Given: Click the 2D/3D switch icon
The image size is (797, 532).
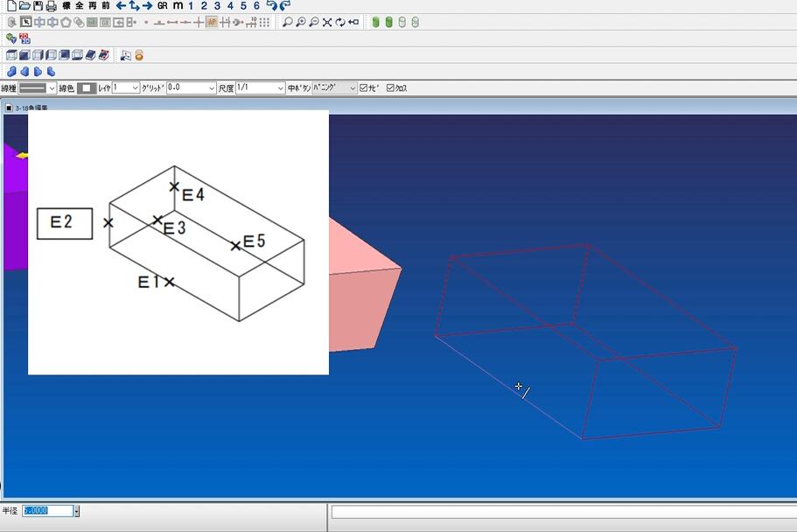Looking at the screenshot, I should click(x=24, y=38).
